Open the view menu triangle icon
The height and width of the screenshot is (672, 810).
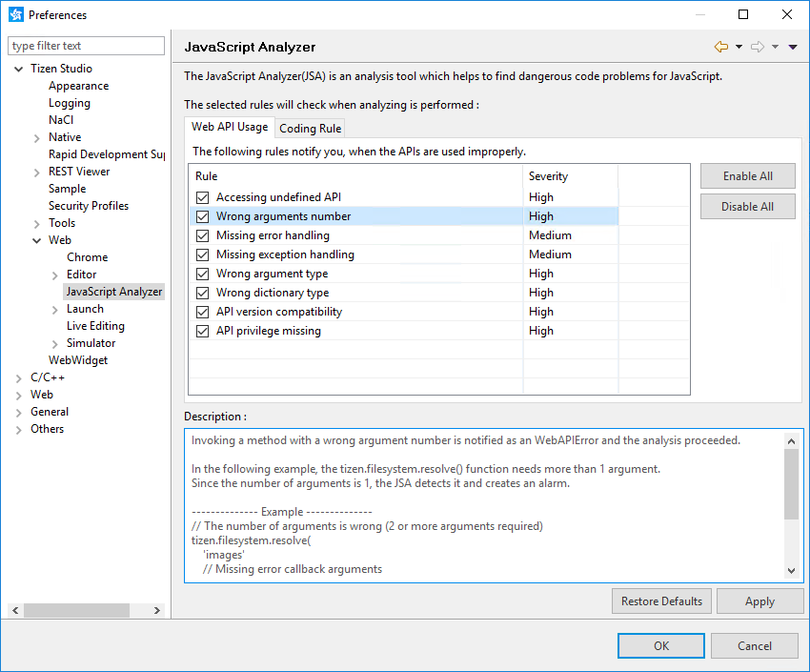793,47
